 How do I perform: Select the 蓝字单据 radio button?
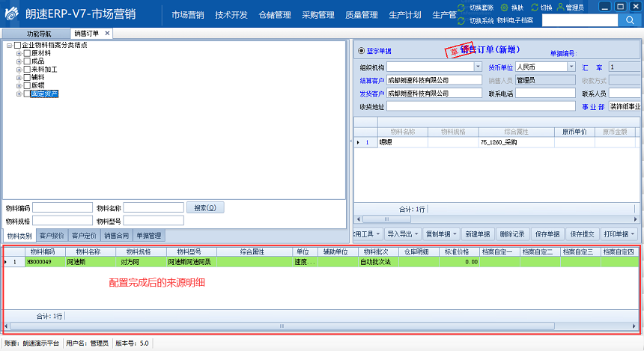(x=362, y=50)
